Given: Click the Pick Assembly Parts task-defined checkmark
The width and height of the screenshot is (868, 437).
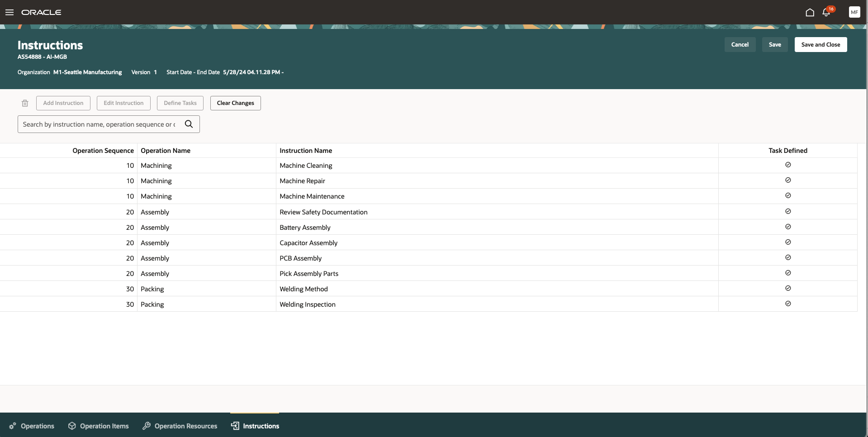Looking at the screenshot, I should (788, 273).
